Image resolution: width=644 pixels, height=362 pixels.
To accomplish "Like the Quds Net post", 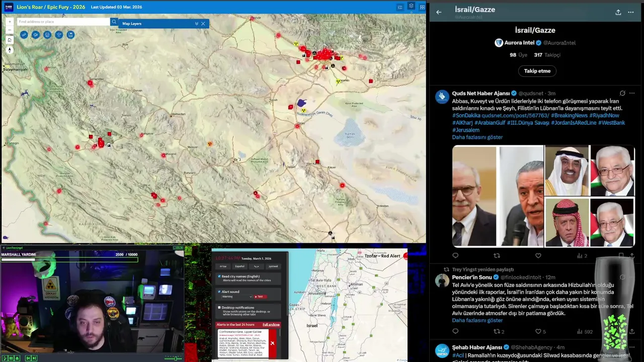I will coord(538,256).
